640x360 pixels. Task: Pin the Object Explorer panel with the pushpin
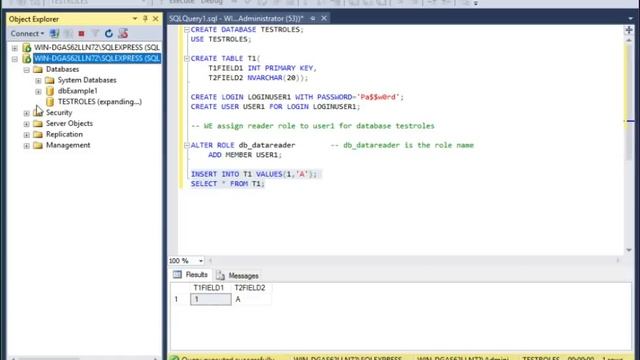pos(145,19)
